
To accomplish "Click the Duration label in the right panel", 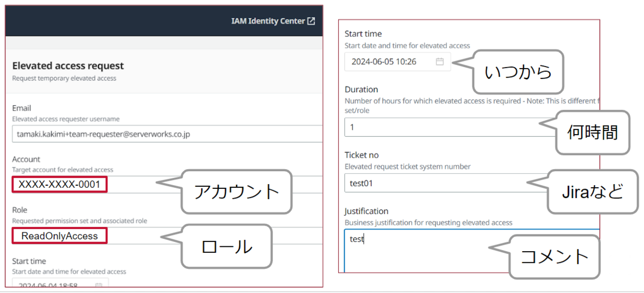I will (361, 89).
